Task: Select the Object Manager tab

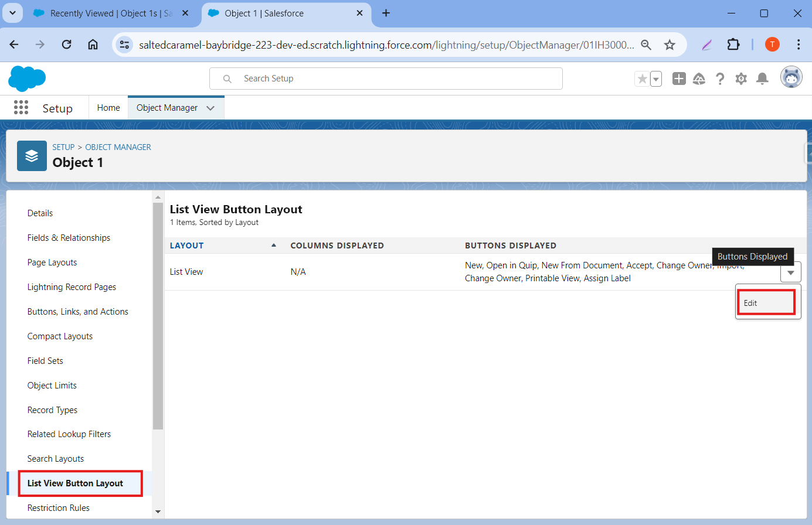Action: click(x=167, y=108)
